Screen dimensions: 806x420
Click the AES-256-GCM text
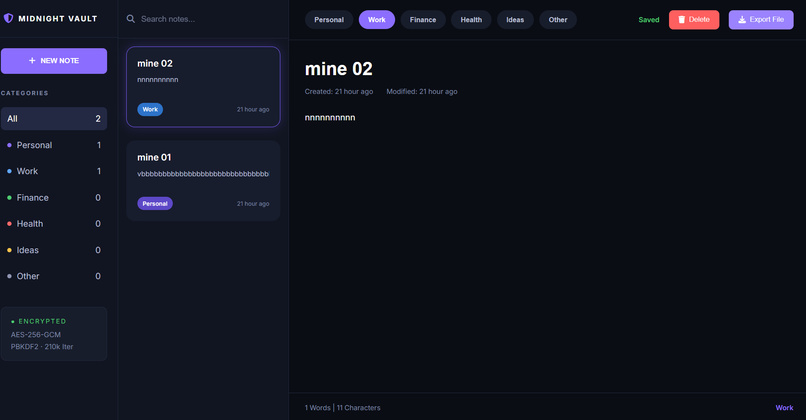pyautogui.click(x=35, y=335)
